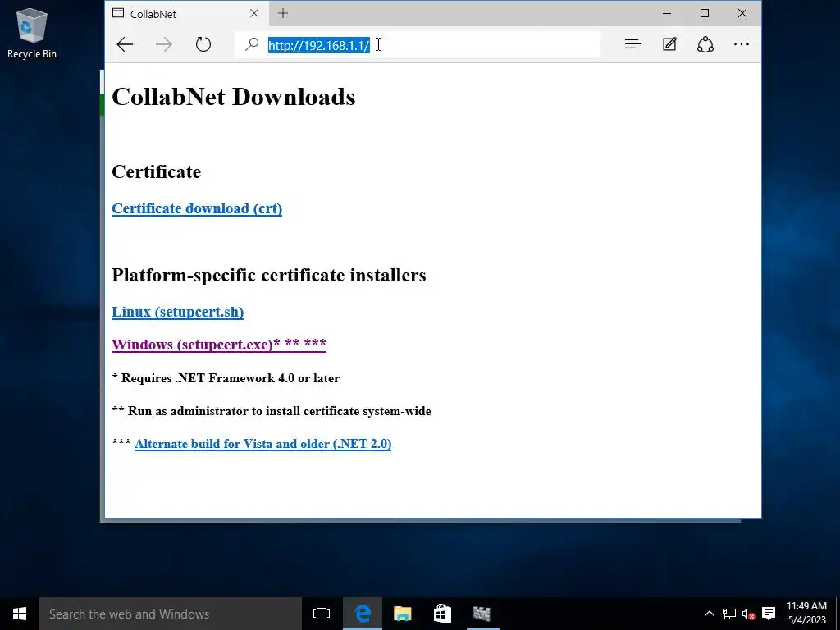Minimize the Edge window
The height and width of the screenshot is (630, 840).
tap(667, 13)
